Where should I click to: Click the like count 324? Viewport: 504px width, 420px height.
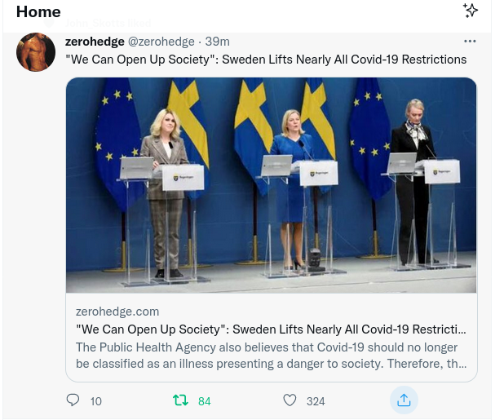pyautogui.click(x=316, y=401)
